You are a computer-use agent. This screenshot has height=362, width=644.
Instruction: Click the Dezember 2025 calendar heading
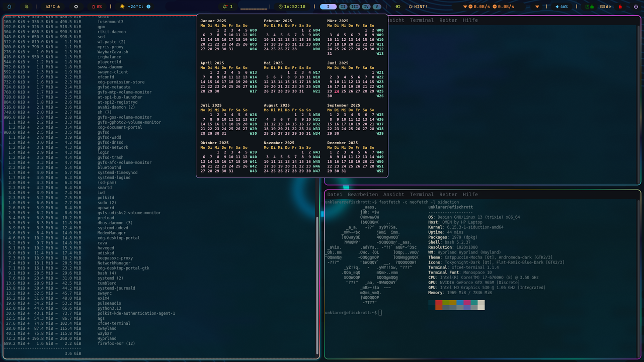click(x=342, y=143)
